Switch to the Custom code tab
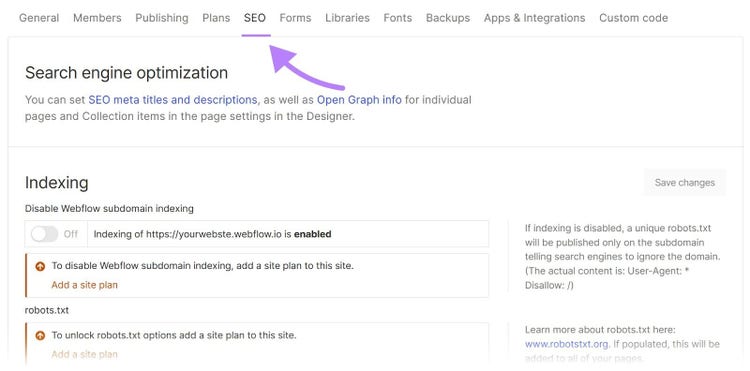 click(x=633, y=18)
